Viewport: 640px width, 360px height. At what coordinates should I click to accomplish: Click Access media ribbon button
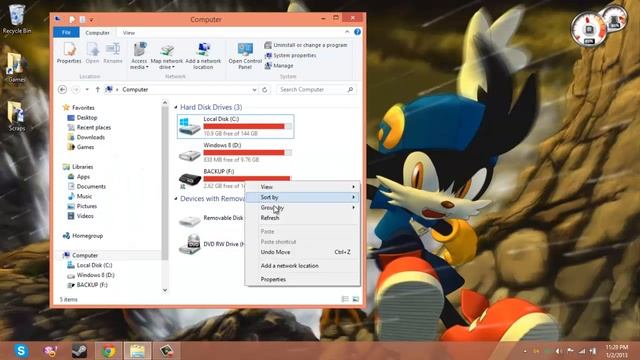(x=139, y=56)
